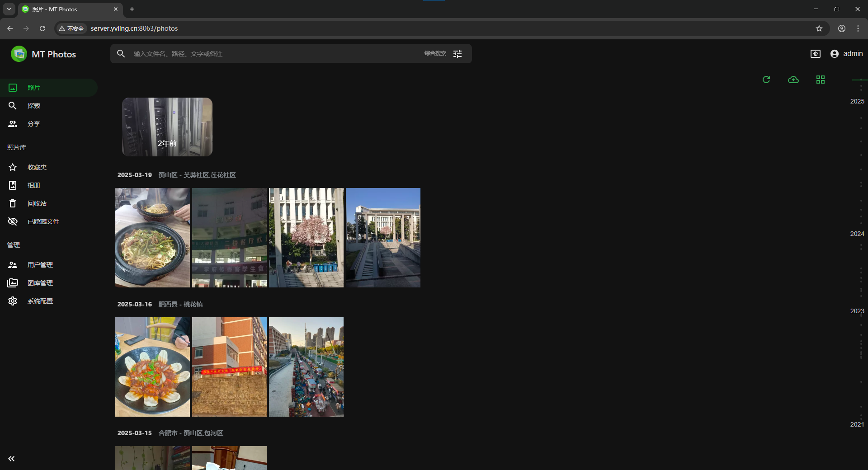Open 用户管理 user management
868x470 pixels.
coord(40,265)
